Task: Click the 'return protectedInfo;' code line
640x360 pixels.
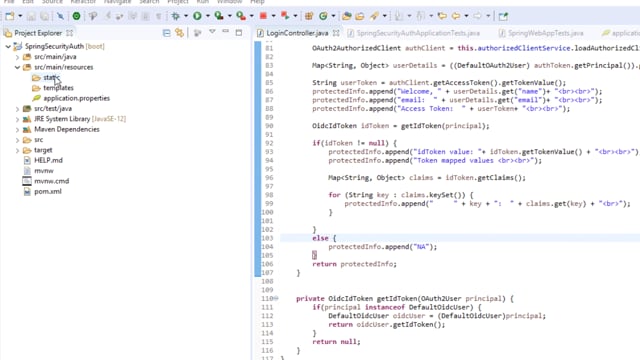Action: 354,264
